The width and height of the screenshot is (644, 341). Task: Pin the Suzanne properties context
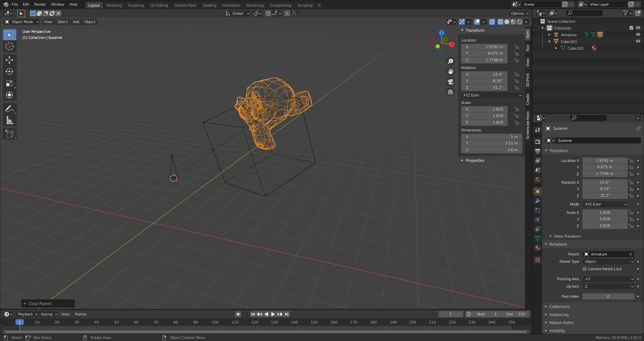pyautogui.click(x=638, y=128)
